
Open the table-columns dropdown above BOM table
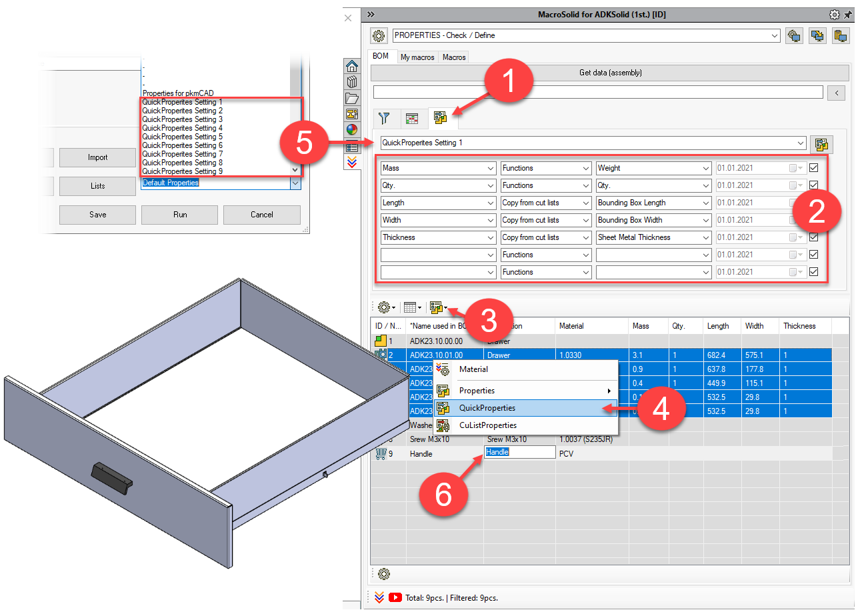coord(413,307)
